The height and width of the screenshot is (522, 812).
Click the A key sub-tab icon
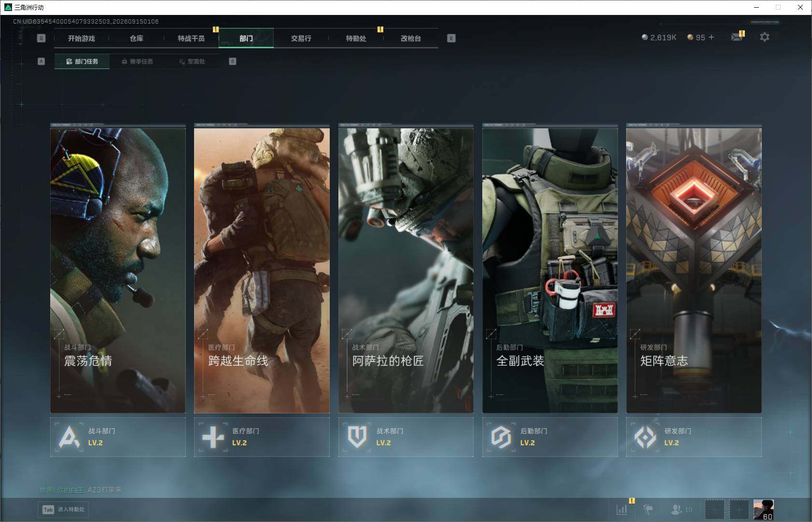[41, 61]
